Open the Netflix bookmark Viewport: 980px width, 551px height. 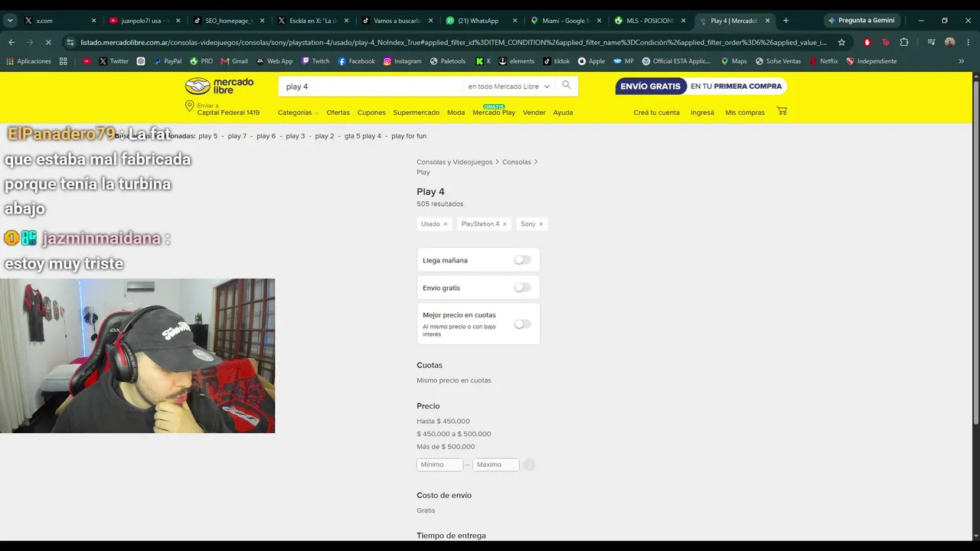pos(823,61)
